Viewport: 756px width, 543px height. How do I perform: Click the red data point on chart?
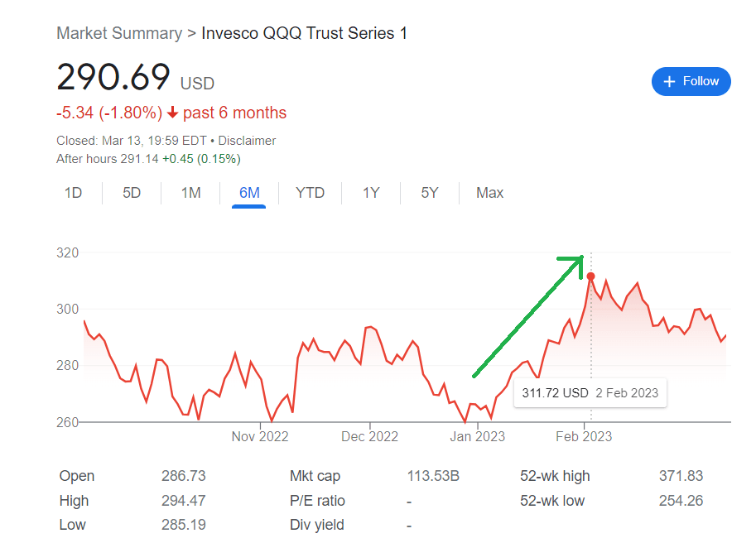pyautogui.click(x=590, y=276)
